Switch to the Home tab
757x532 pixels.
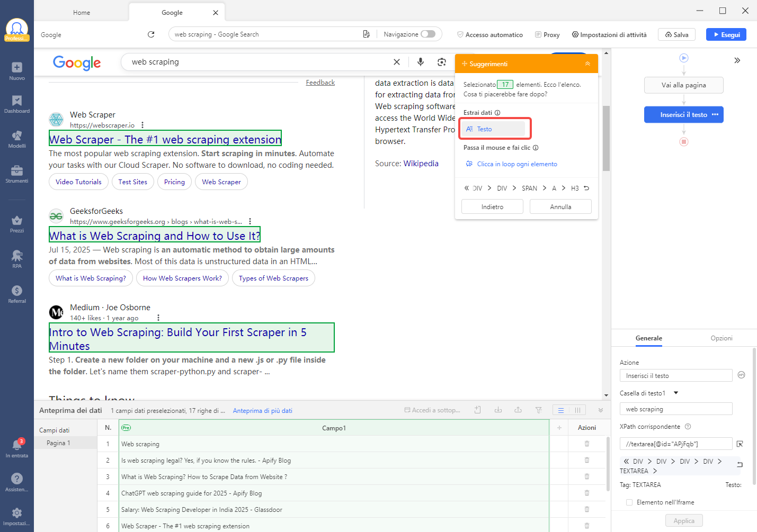82,13
